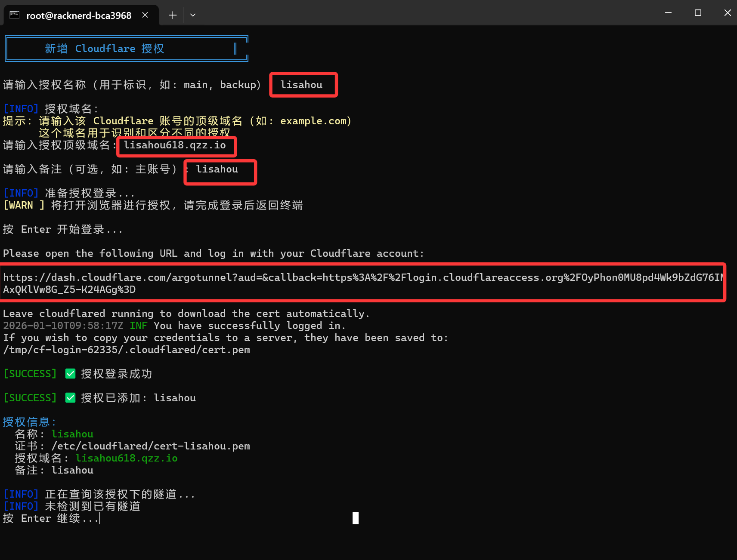The height and width of the screenshot is (560, 737).
Task: Click the /etc/cloudflared/cert-lisahou.pem path
Action: 151,446
